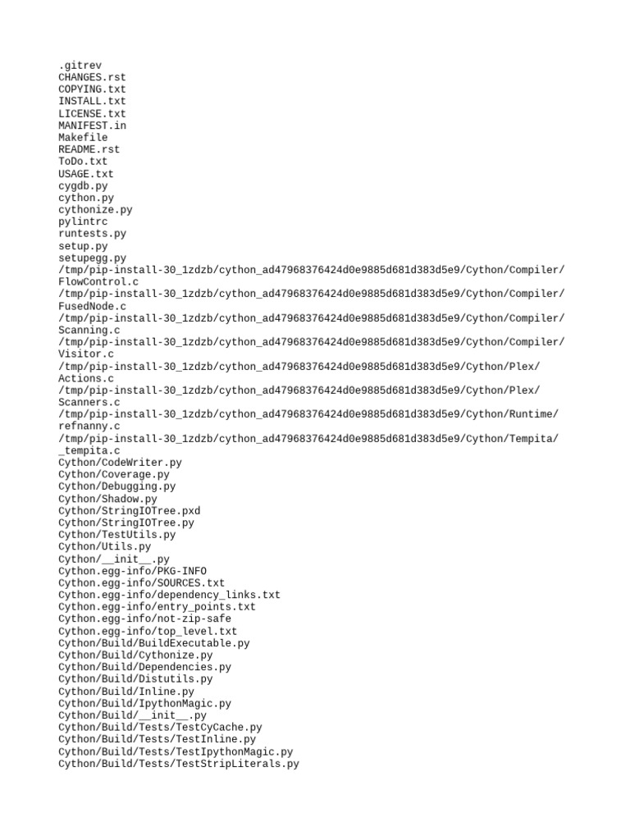Select Cython/Build/Tests/TestStripLiterals.py line
This screenshot has height=840, width=630.
(178, 764)
